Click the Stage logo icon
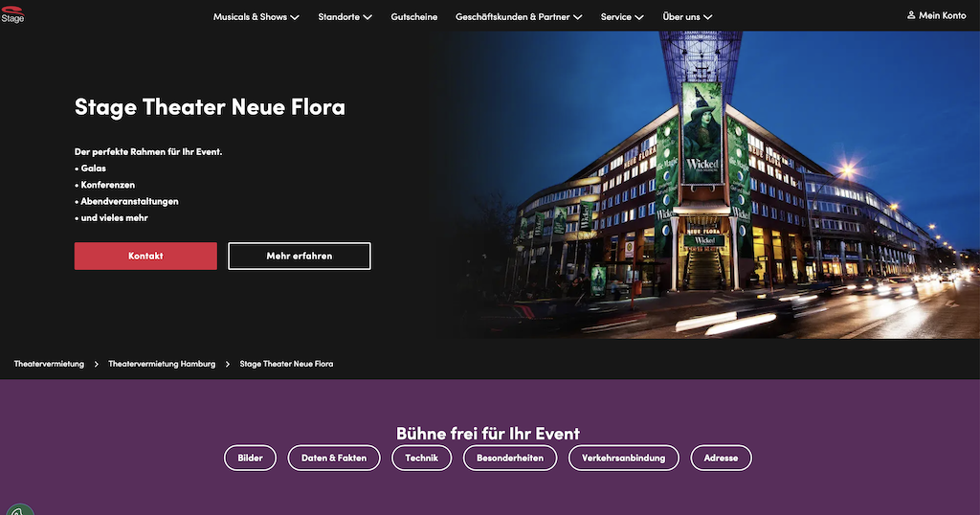Viewport: 980px width, 515px height. pyautogui.click(x=12, y=14)
